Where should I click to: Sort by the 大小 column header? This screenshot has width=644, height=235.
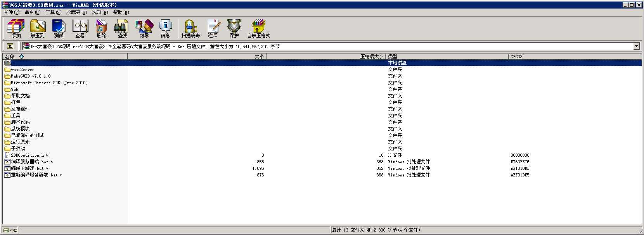(197, 57)
